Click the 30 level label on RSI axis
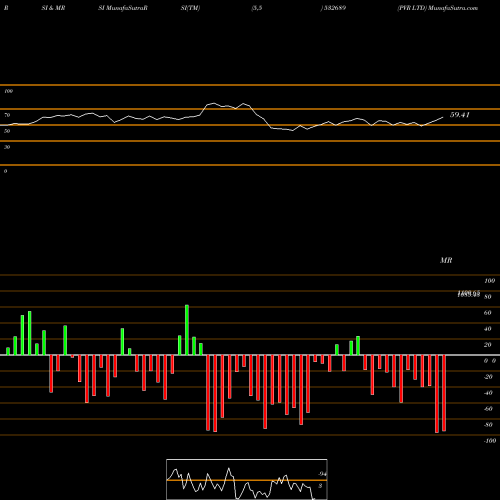 tap(7, 147)
